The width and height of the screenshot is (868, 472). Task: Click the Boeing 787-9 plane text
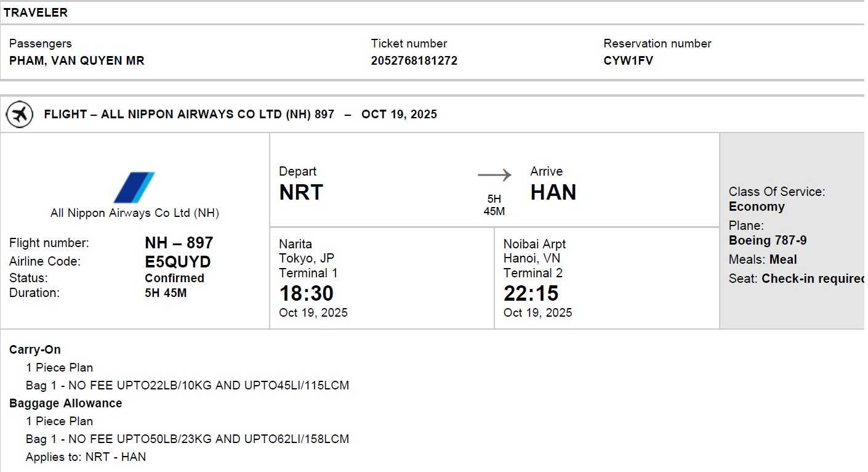point(767,240)
